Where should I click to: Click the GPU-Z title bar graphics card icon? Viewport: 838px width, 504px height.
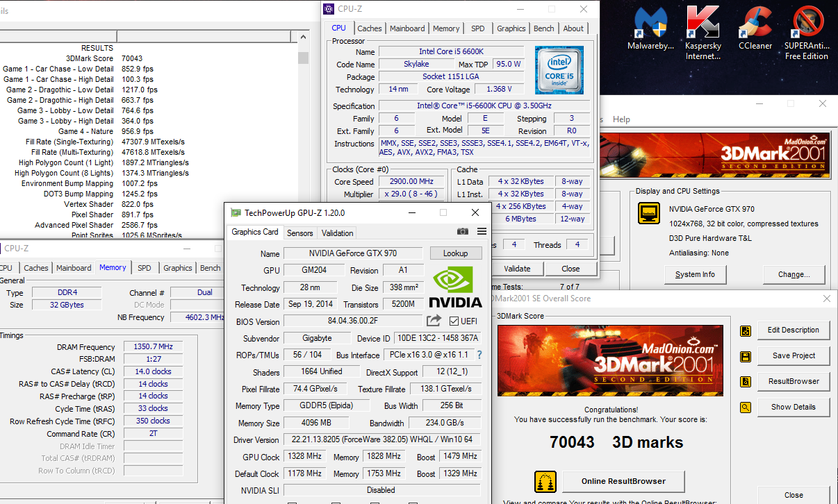click(236, 212)
